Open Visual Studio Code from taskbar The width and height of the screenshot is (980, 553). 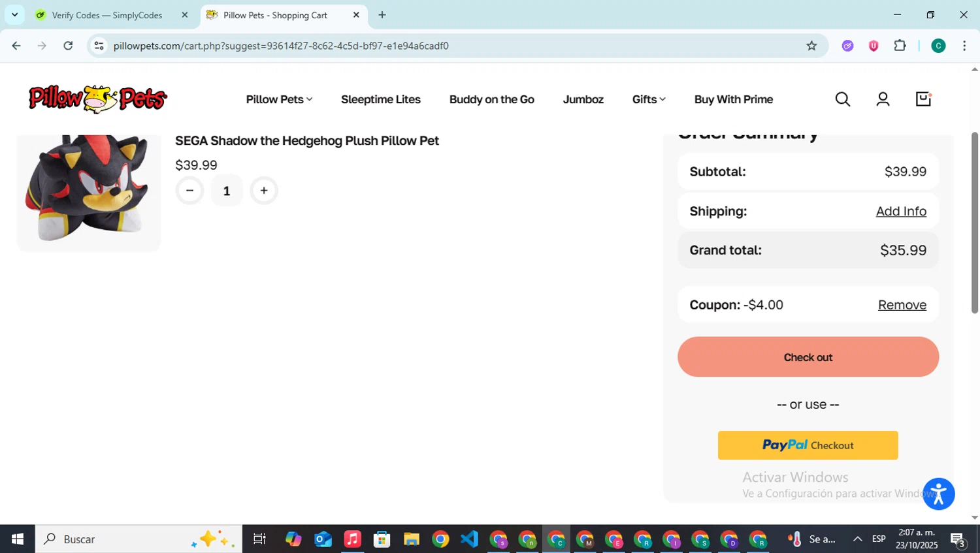[x=469, y=539]
